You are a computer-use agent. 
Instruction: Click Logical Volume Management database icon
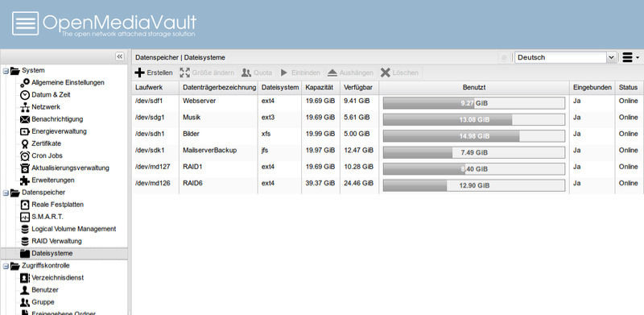click(x=25, y=229)
